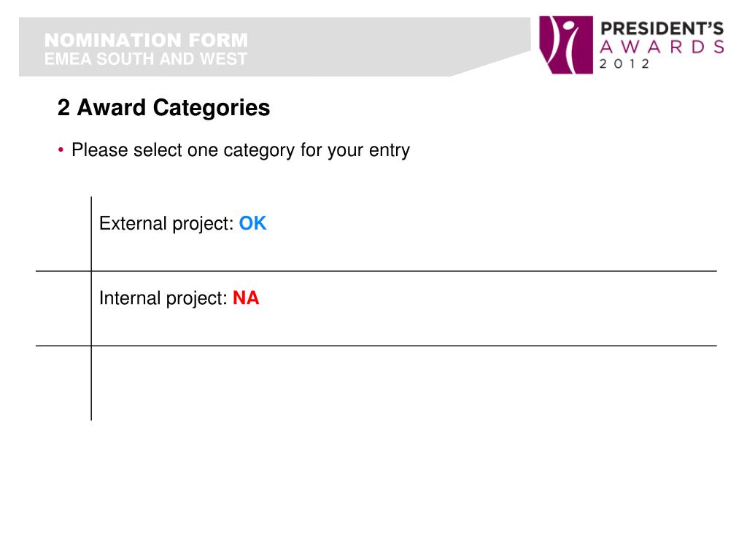Click the red bullet point marker
Viewport: 747px width, 560px height.
(61, 150)
